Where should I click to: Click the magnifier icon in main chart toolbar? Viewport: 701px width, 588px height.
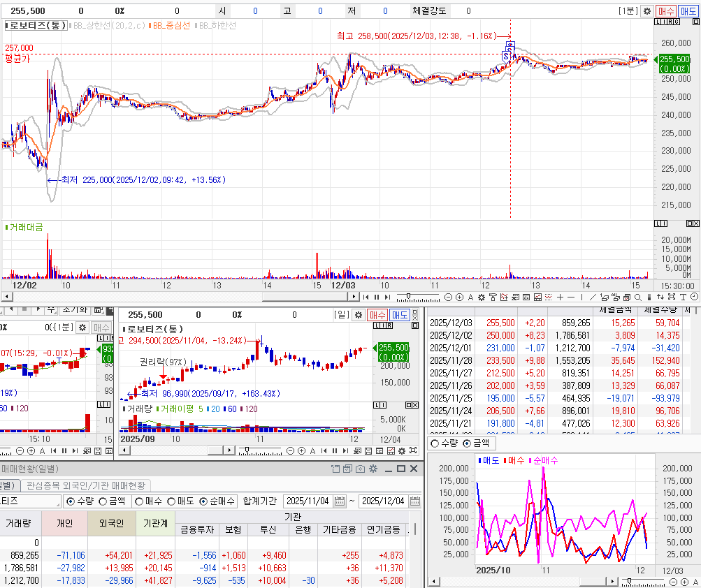(x=638, y=297)
